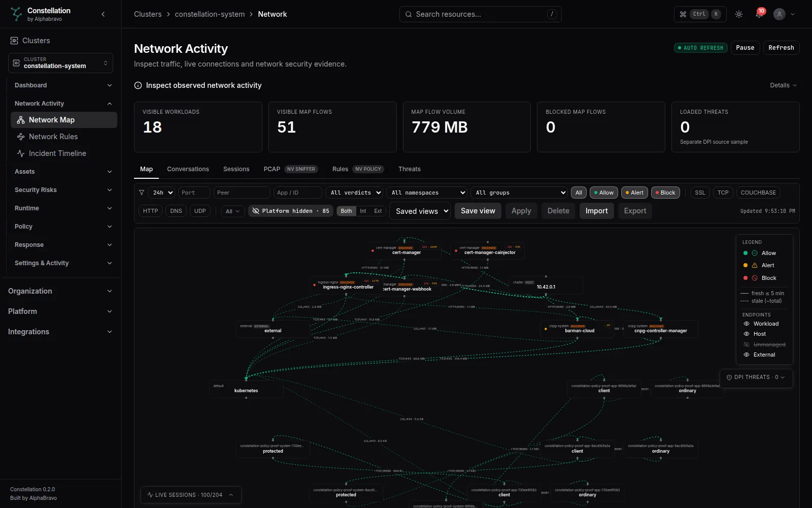Open the Saved views dropdown
Screen dimensions: 812x508
[x=420, y=211]
